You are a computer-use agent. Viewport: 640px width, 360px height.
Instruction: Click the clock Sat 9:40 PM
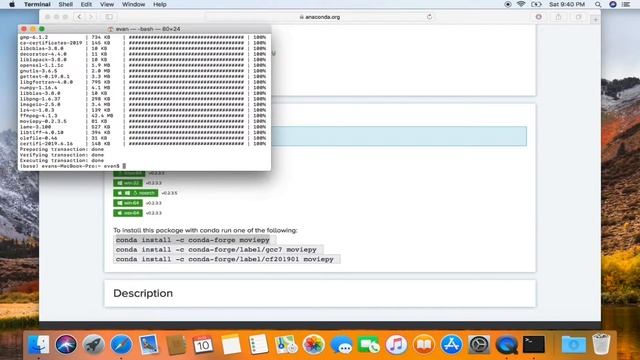pyautogui.click(x=567, y=4)
